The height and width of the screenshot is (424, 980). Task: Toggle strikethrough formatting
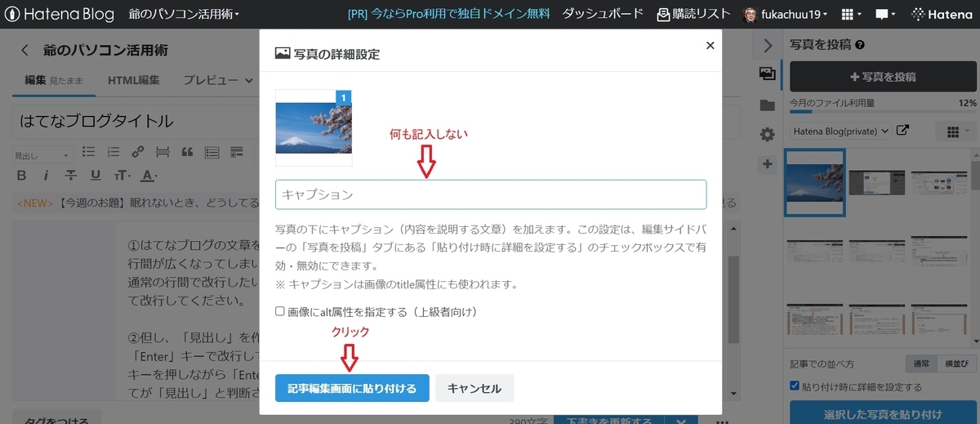point(71,176)
